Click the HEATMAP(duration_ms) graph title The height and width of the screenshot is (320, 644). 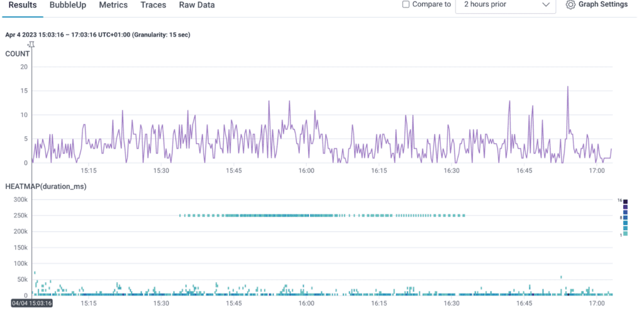(x=46, y=187)
